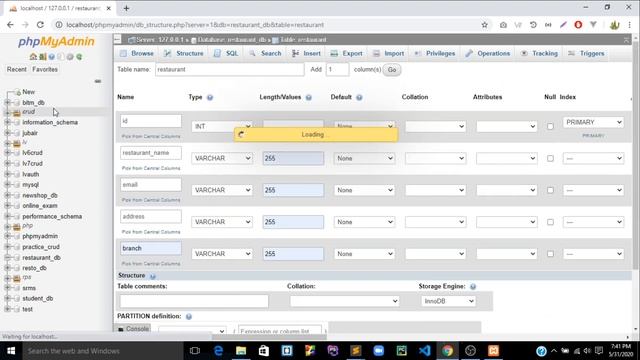Image resolution: width=640 pixels, height=360 pixels.
Task: Click Opera extension icon in toolbar
Action: coord(578,25)
